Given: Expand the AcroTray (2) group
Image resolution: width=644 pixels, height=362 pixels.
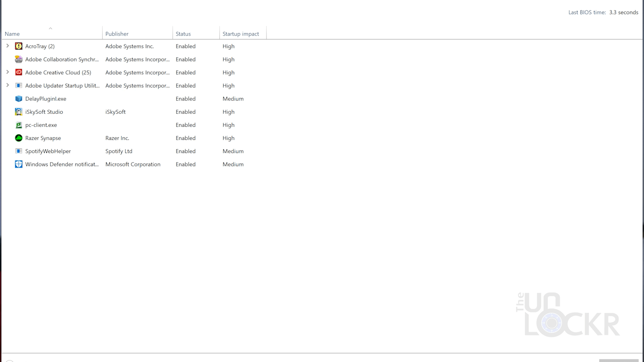Looking at the screenshot, I should [x=8, y=46].
